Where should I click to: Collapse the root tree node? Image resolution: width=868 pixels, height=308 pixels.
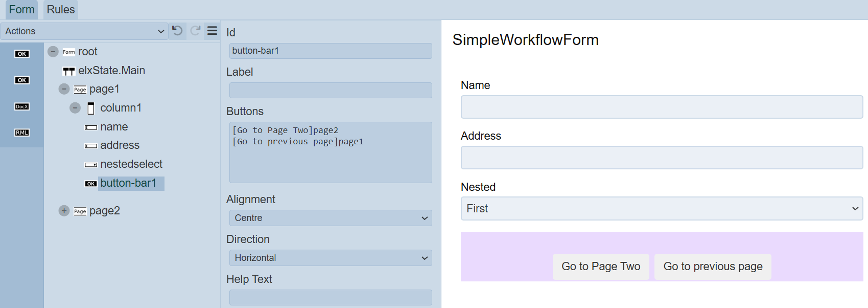pyautogui.click(x=53, y=52)
